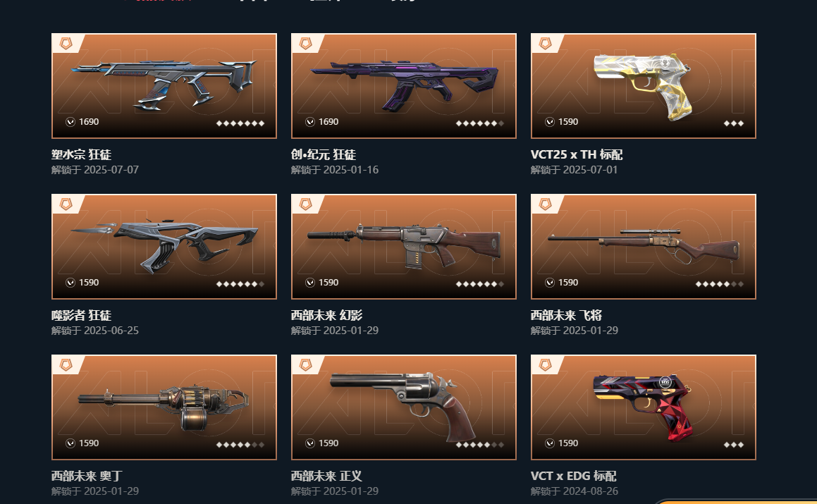Click the VP currency icon on VCT x EDG card
Image resolution: width=817 pixels, height=504 pixels.
pos(550,443)
